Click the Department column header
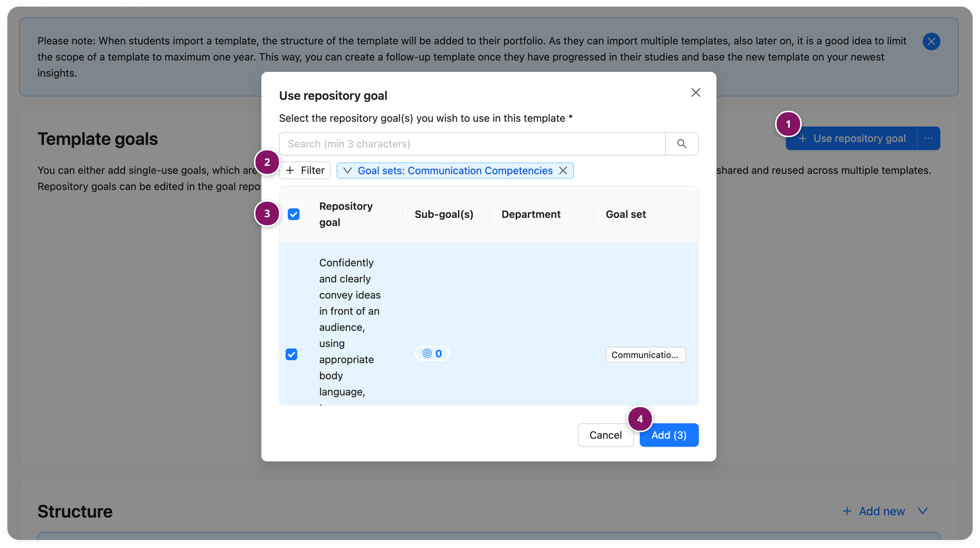Screen dimensions: 980x548 (531, 214)
